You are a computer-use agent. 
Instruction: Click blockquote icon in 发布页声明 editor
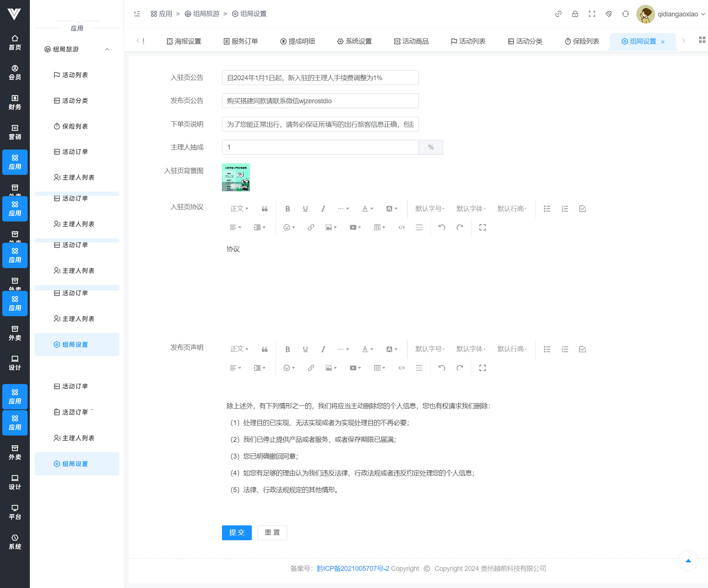tap(264, 349)
